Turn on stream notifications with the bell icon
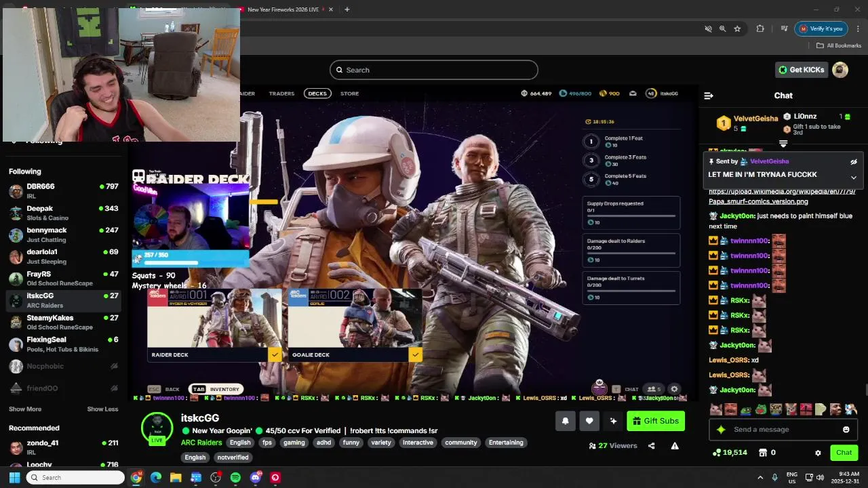868x488 pixels. [566, 421]
